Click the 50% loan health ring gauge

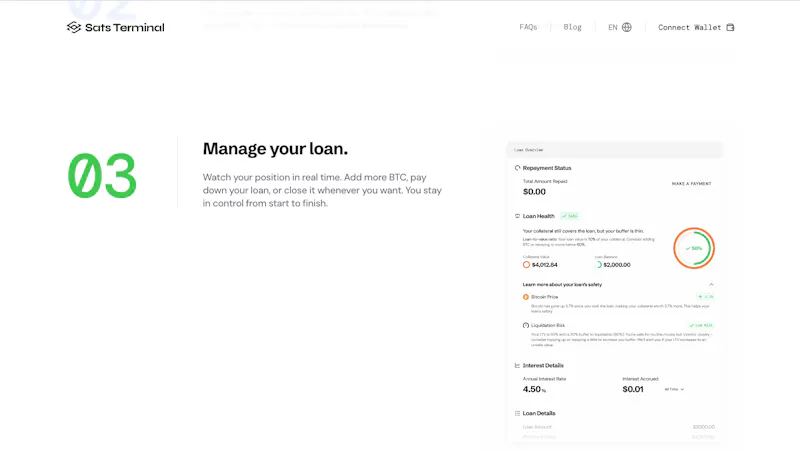tap(694, 248)
